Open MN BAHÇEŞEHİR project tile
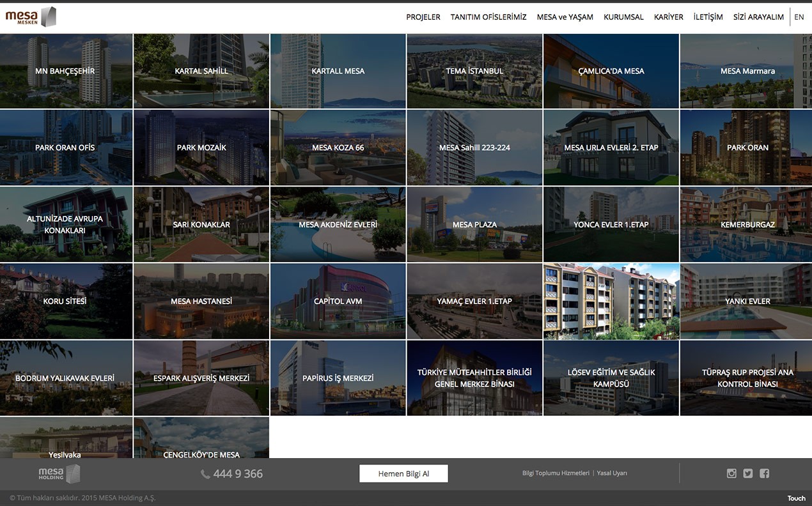 click(66, 71)
